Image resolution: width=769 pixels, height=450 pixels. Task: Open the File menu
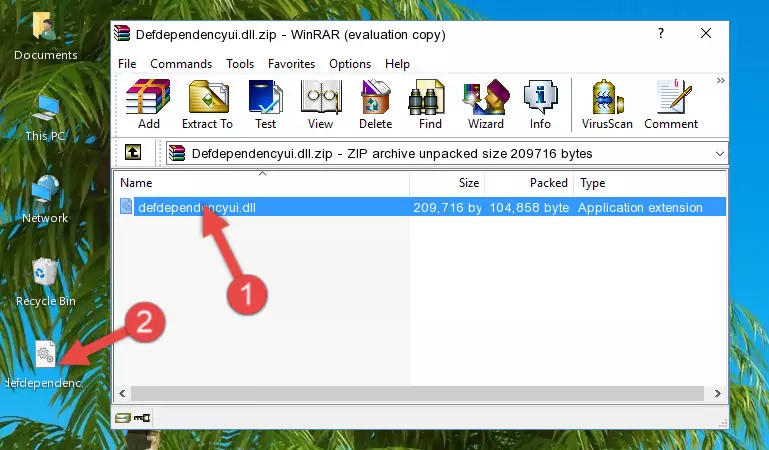coord(127,64)
